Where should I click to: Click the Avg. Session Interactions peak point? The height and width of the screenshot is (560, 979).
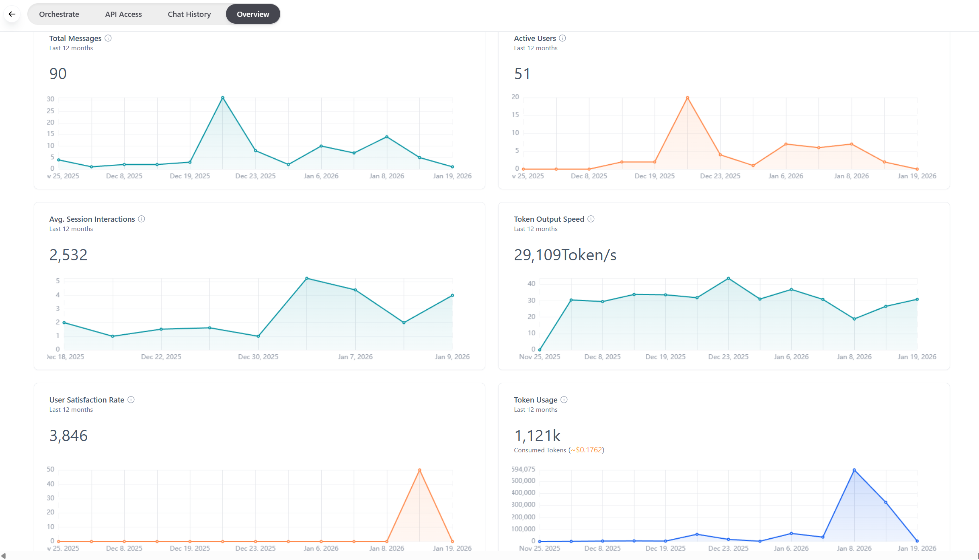point(307,278)
